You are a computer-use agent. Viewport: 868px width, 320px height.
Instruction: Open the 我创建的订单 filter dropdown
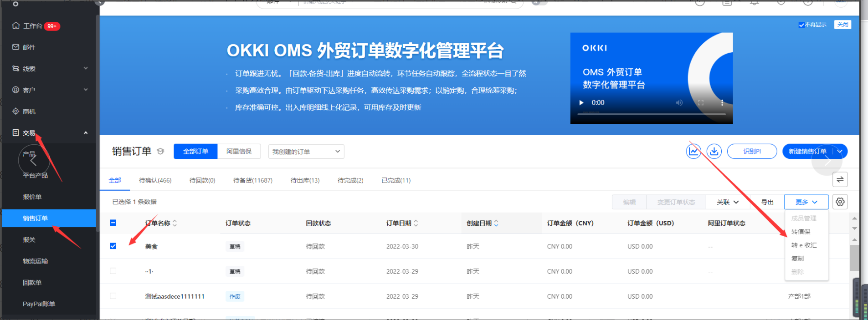click(x=306, y=152)
